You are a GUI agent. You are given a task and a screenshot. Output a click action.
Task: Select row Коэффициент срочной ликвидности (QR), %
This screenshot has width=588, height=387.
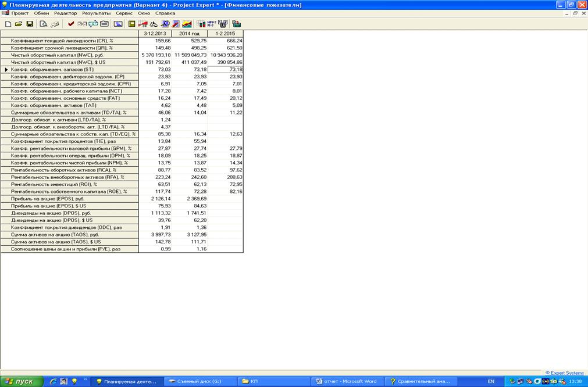tap(70, 48)
